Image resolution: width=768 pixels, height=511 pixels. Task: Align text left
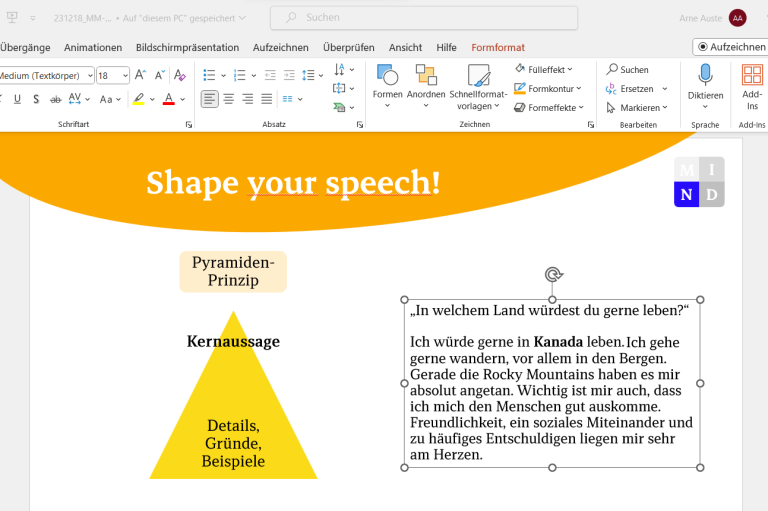(210, 99)
